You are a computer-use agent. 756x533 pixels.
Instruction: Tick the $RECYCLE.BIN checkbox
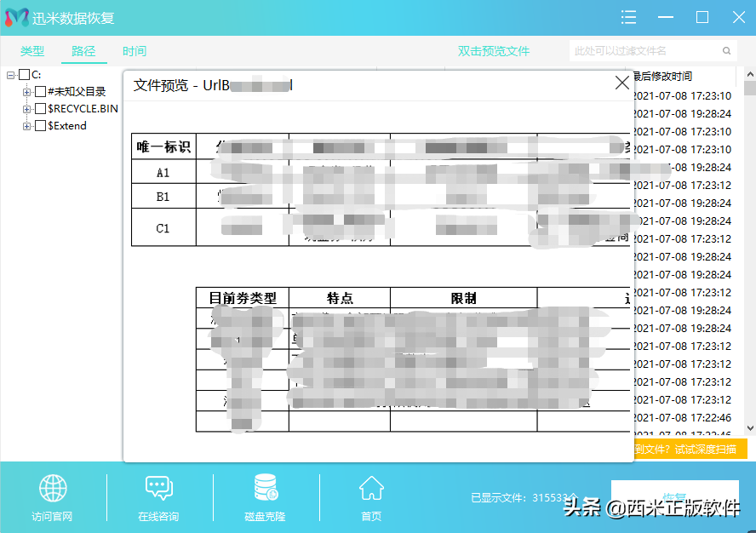41,108
